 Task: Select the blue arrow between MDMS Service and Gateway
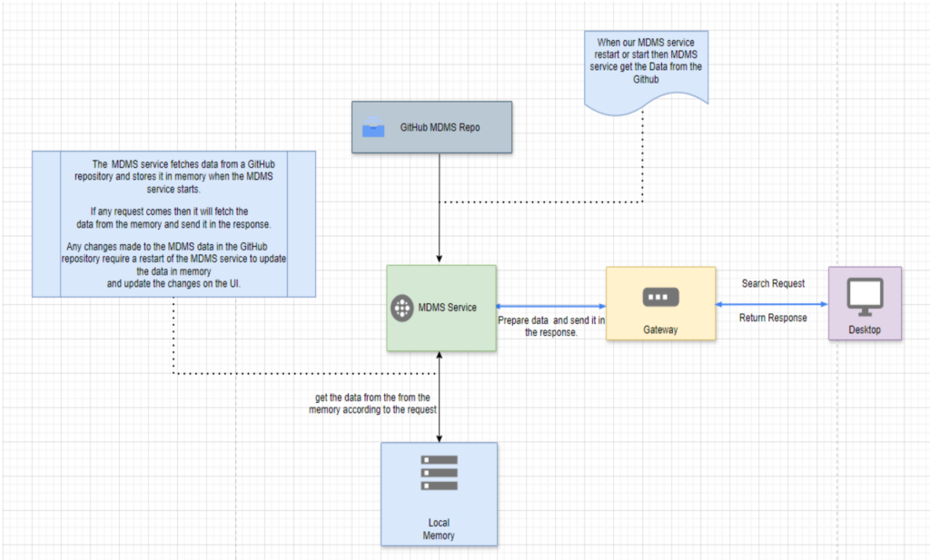(x=551, y=307)
